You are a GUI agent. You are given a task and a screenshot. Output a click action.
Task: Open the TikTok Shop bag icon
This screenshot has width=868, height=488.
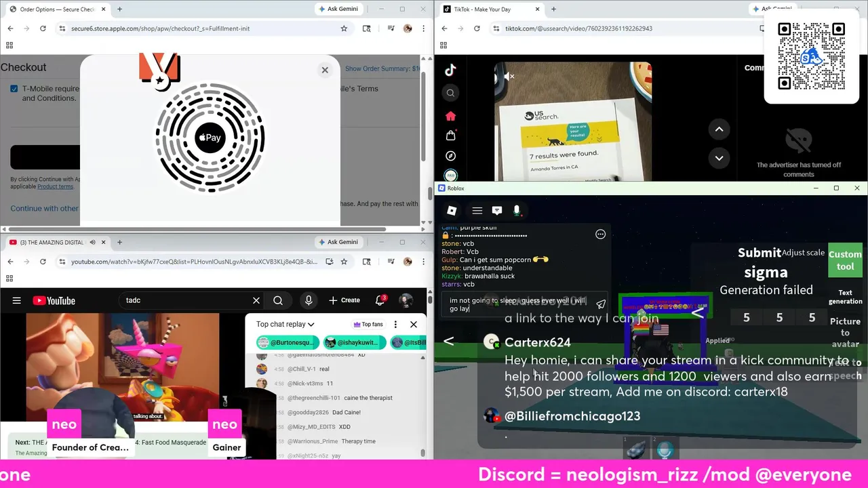tap(450, 136)
